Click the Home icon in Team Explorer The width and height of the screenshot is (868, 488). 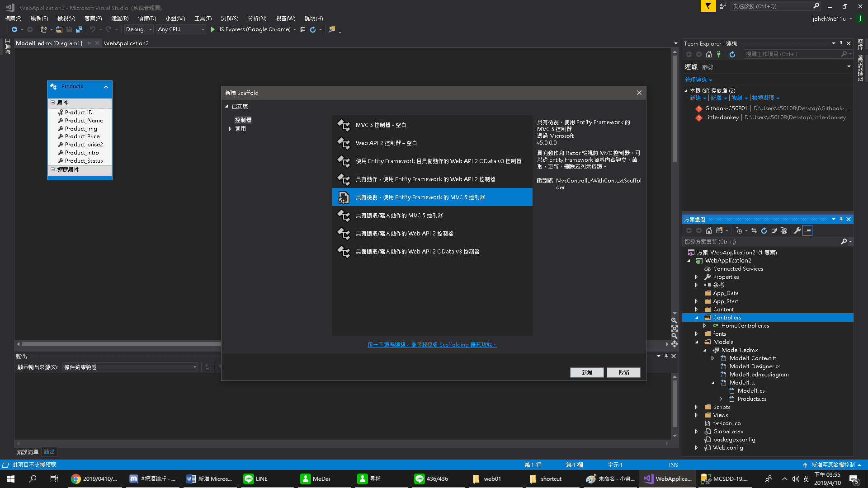tap(709, 54)
